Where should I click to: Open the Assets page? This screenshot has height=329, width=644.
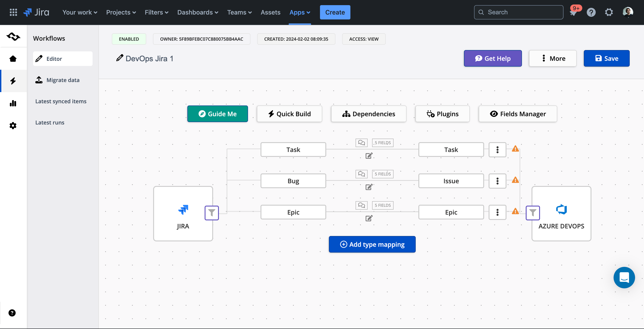click(x=271, y=12)
